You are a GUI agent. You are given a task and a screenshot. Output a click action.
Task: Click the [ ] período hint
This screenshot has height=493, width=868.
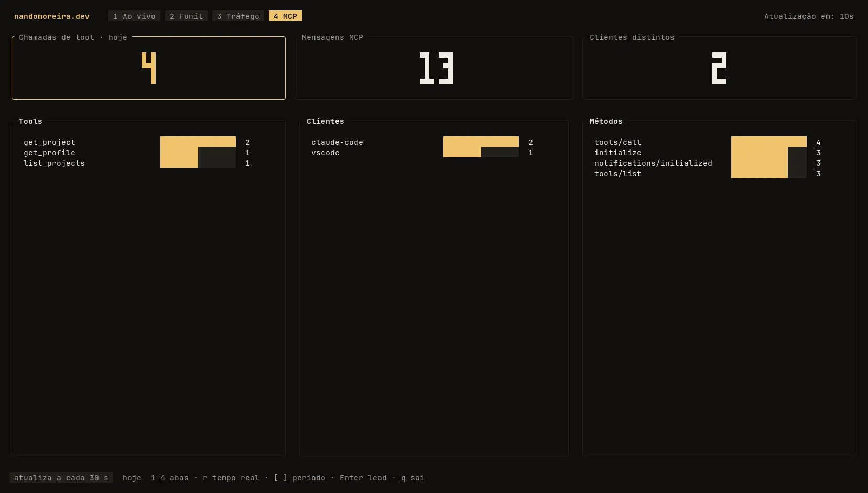tap(299, 478)
